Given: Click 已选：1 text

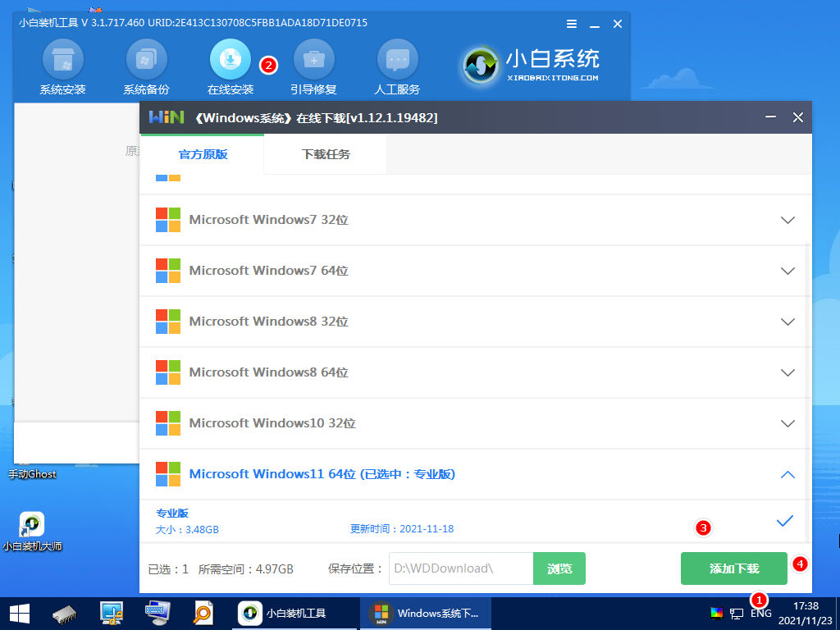Looking at the screenshot, I should point(168,569).
